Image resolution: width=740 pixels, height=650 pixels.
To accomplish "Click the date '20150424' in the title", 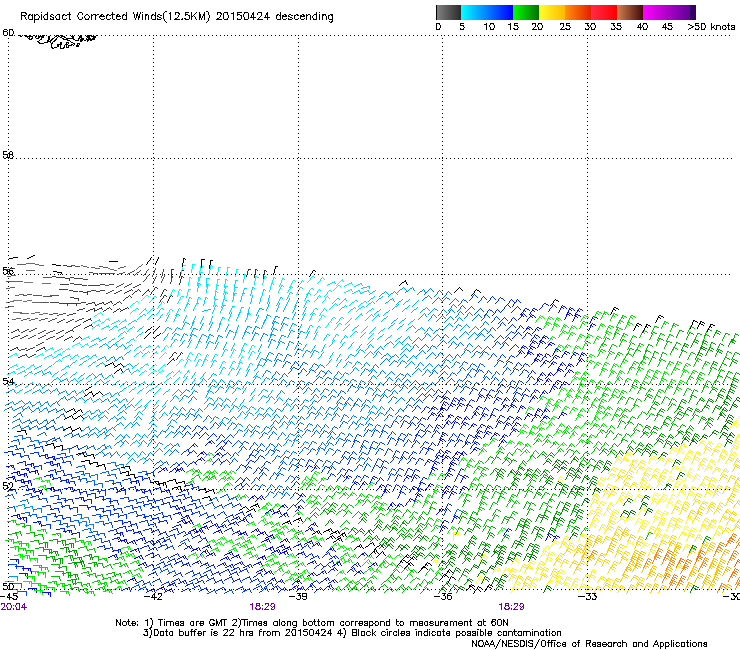I will 243,16.
